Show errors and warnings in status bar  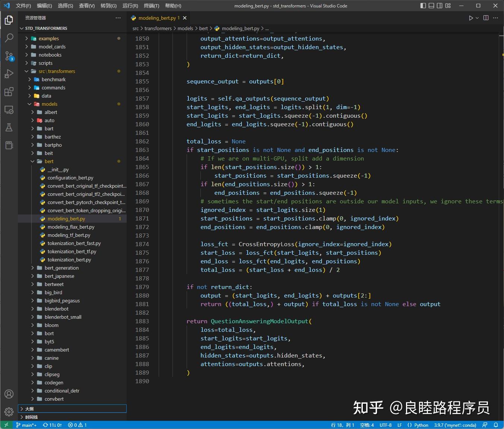[x=77, y=425]
